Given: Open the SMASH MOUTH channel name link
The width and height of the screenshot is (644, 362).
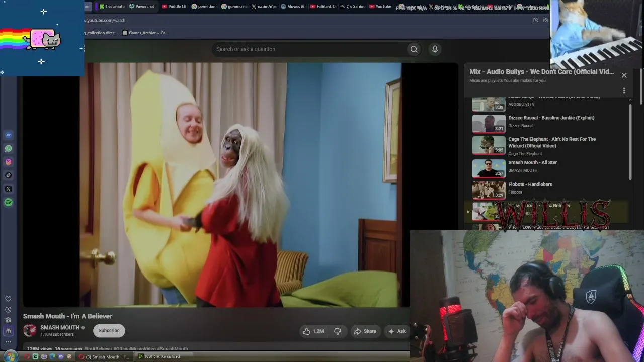Looking at the screenshot, I should click(x=60, y=328).
